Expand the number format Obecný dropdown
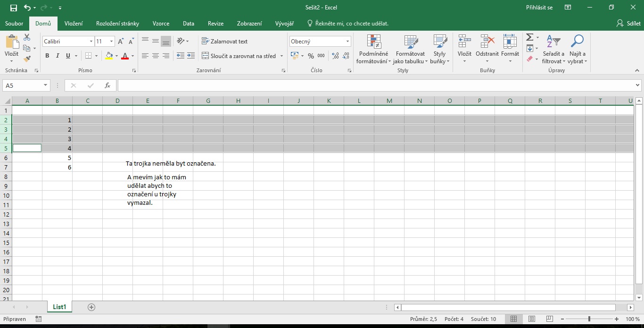Screen dimensions: 644x328 point(347,42)
